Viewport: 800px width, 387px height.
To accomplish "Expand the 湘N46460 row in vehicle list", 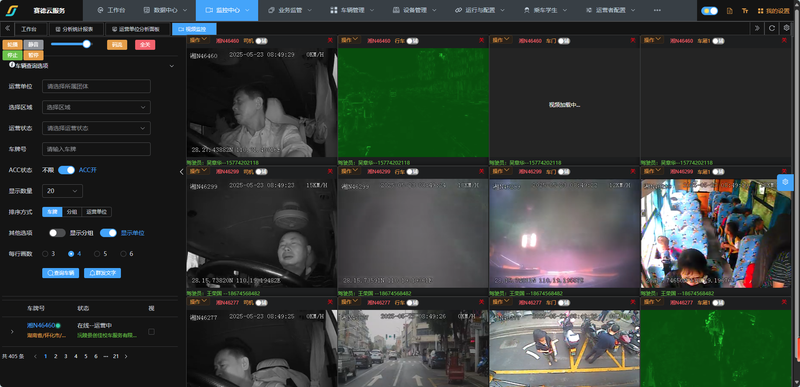I will click(x=12, y=331).
